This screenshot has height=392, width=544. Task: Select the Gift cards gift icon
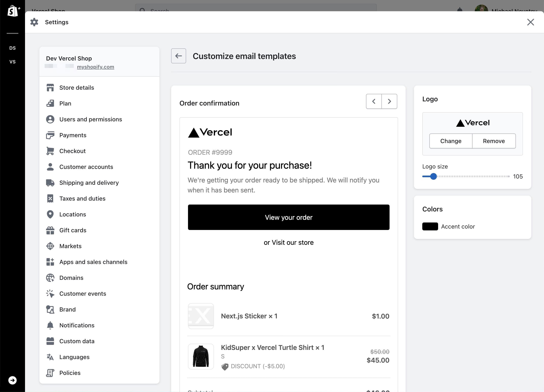click(x=50, y=230)
